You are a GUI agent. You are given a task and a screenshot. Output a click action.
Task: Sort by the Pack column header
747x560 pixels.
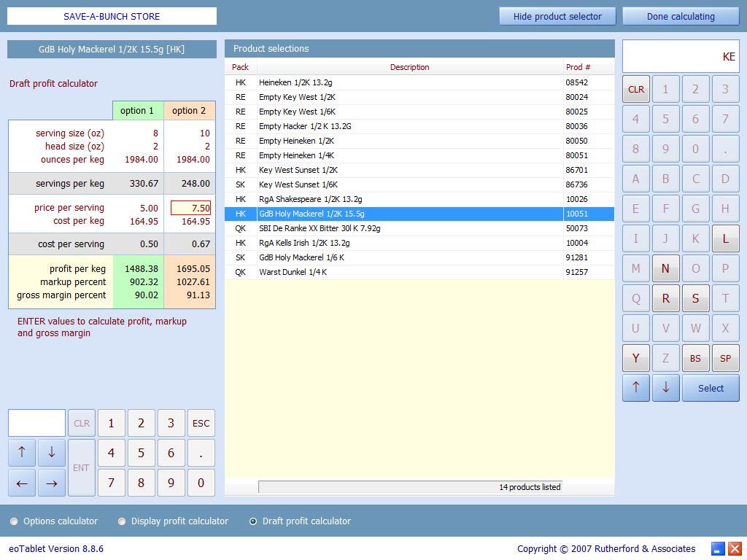tap(241, 67)
